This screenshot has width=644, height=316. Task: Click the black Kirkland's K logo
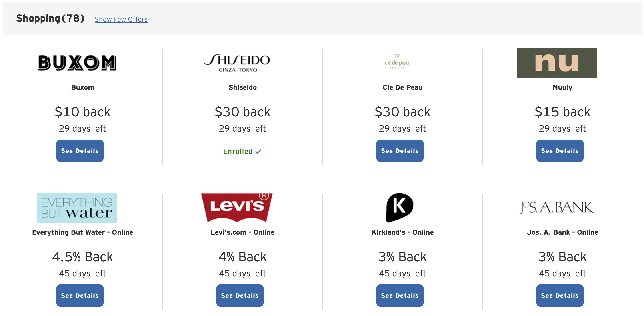click(x=400, y=208)
